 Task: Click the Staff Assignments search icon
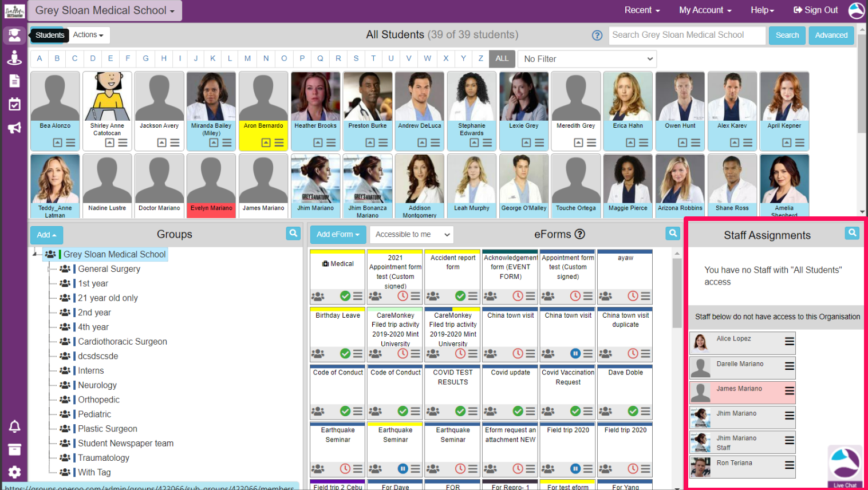(x=853, y=233)
